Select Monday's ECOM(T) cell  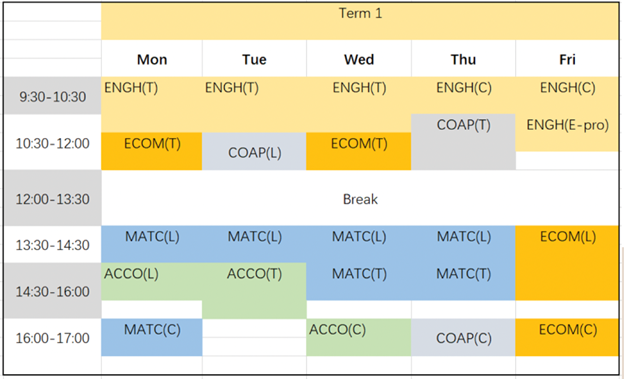[152, 151]
